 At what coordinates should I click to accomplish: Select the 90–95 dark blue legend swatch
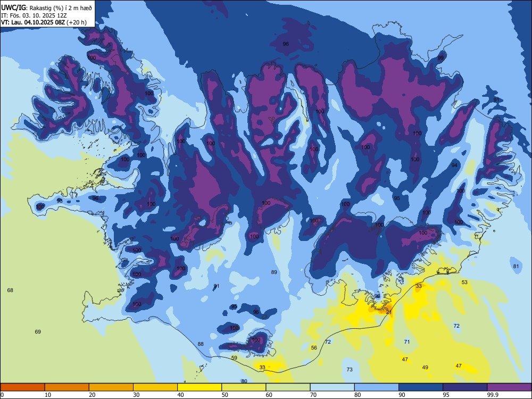click(x=421, y=387)
